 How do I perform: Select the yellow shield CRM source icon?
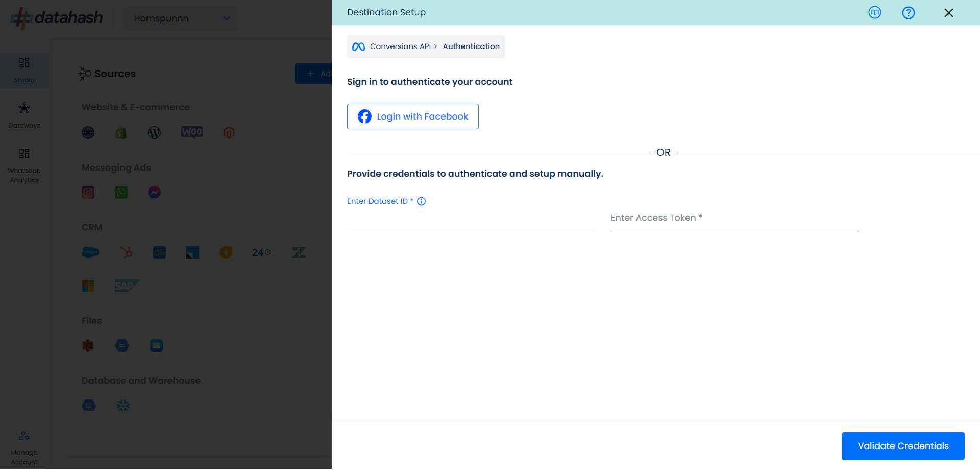(226, 252)
